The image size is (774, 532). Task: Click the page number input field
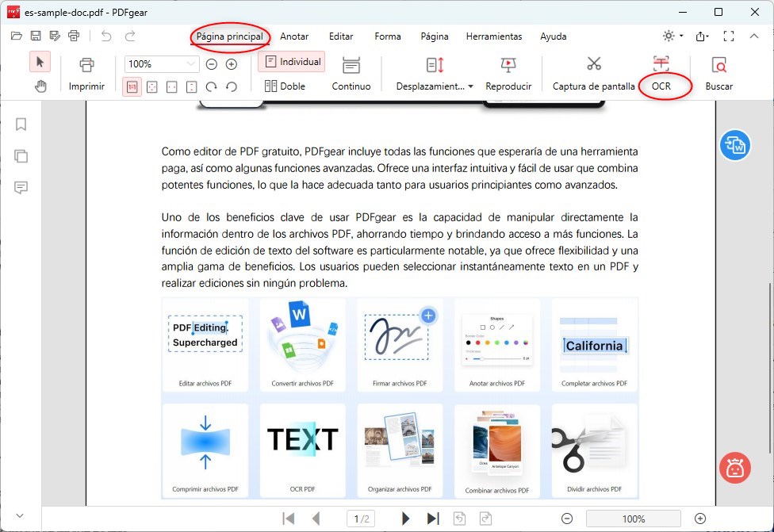point(361,519)
